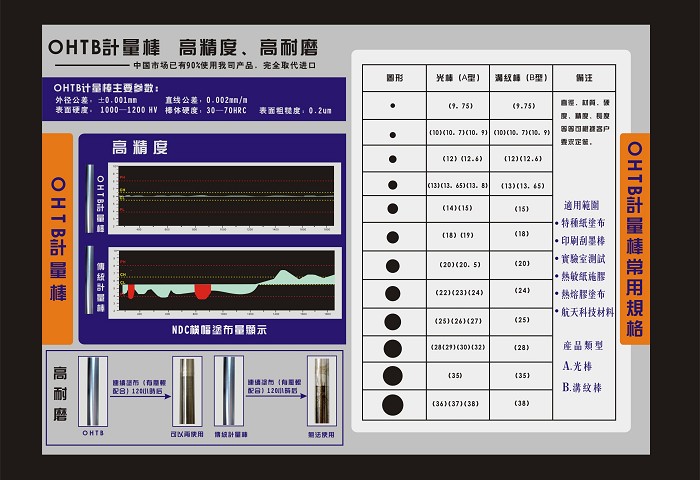This screenshot has height=480, width=700.
Task: Click the vertical '高耐磨' label
Action: (60, 394)
